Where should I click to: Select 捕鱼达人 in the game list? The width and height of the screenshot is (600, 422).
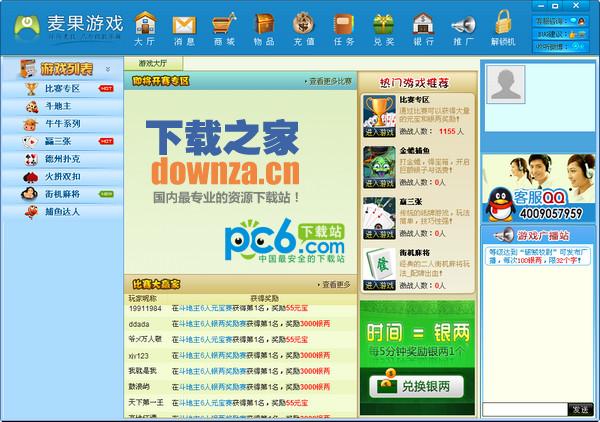62,211
